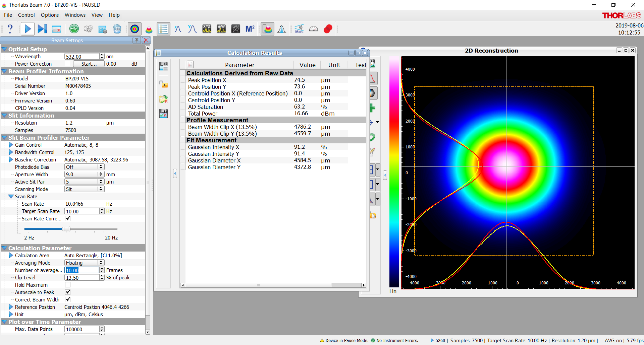Click the clear windows icon with the red X
Screen dimensions: 644x345
(57, 29)
